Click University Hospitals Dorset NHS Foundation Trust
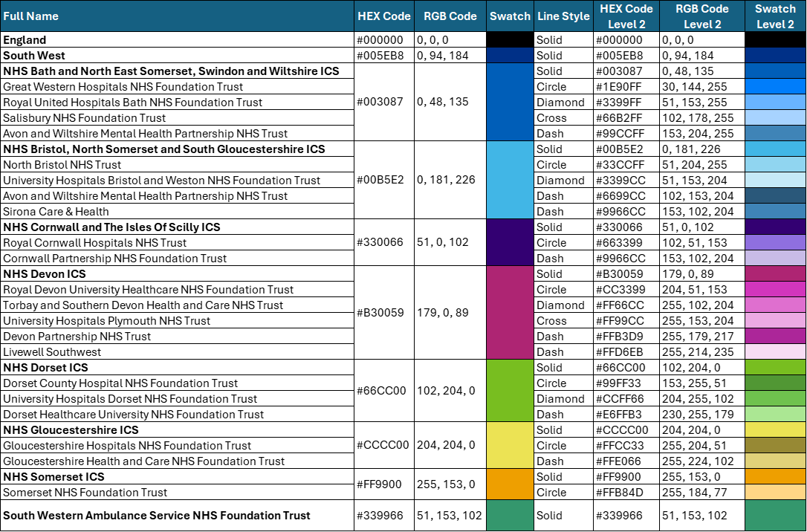 coord(177,399)
